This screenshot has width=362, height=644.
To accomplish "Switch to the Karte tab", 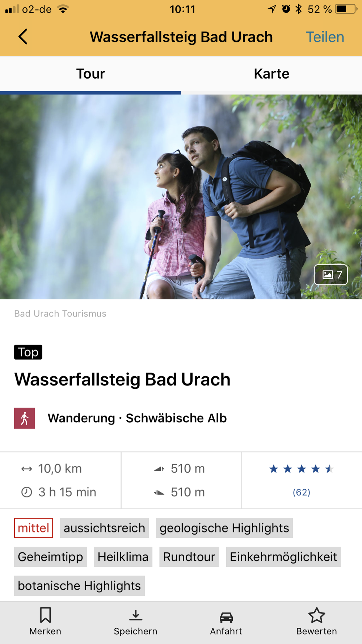I will [271, 74].
